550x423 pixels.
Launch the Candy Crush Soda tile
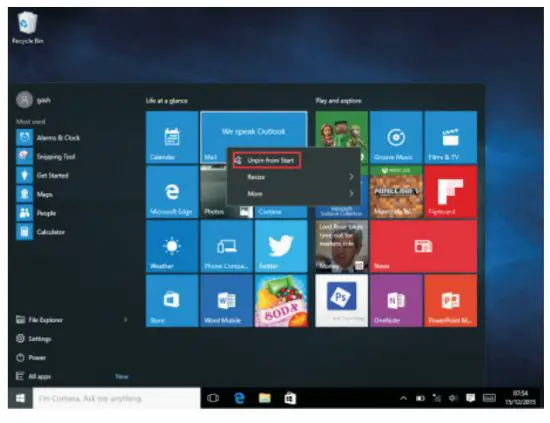[x=281, y=301]
